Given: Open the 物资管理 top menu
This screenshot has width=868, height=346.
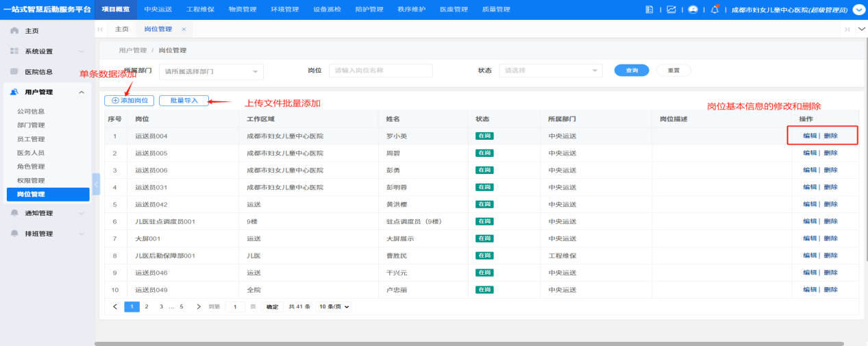Looking at the screenshot, I should pyautogui.click(x=242, y=10).
